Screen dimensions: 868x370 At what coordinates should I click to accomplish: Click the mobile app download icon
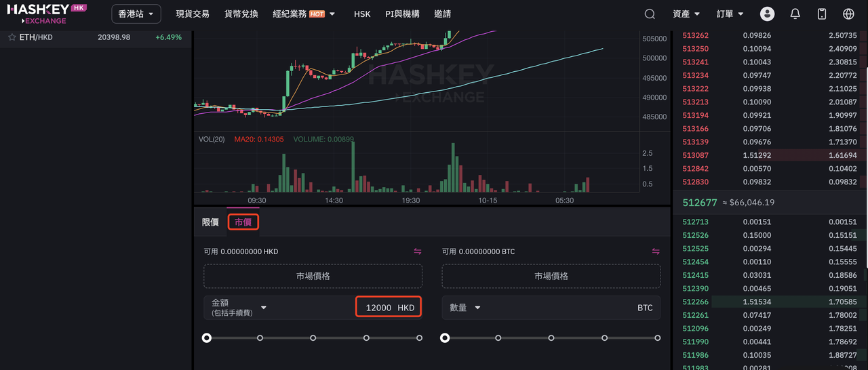[822, 14]
